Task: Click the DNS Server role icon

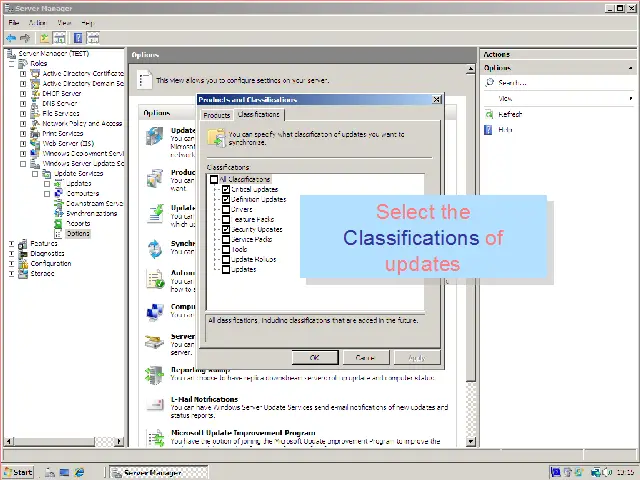Action: pos(36,104)
